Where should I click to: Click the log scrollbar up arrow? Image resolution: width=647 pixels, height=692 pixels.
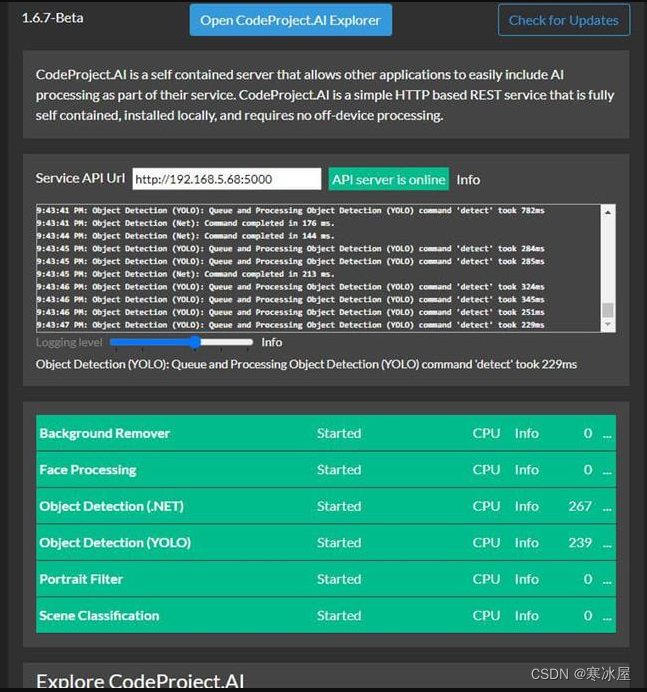[x=608, y=212]
